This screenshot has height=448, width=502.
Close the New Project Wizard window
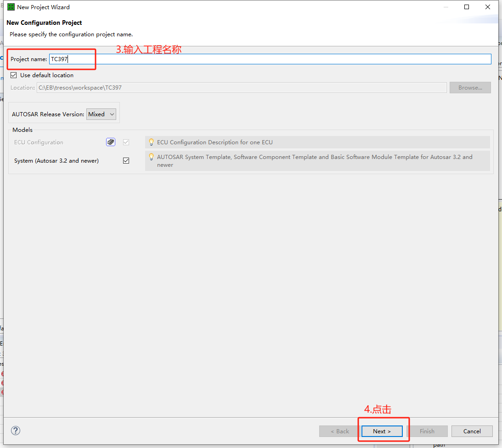487,7
